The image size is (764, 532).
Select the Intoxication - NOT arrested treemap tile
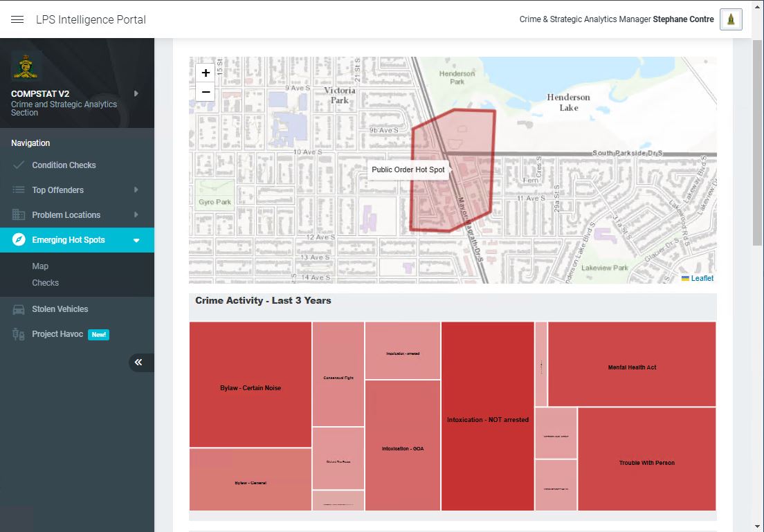click(487, 419)
